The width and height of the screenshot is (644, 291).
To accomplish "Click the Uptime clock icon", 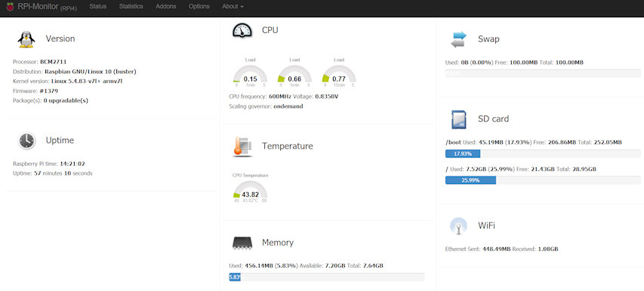I will point(26,140).
